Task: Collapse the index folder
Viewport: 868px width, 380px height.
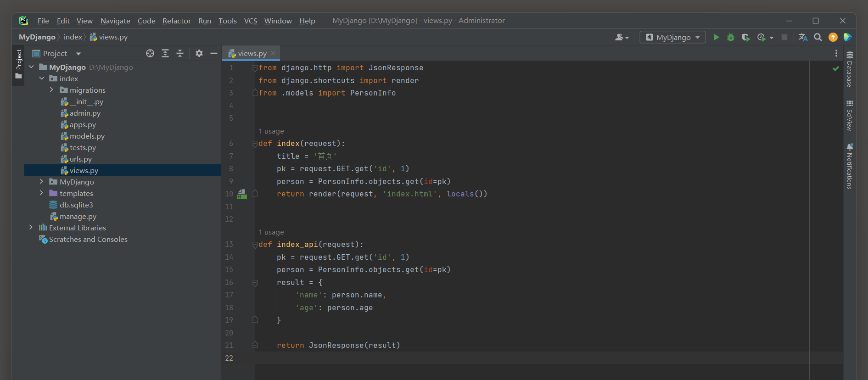Action: pyautogui.click(x=42, y=78)
